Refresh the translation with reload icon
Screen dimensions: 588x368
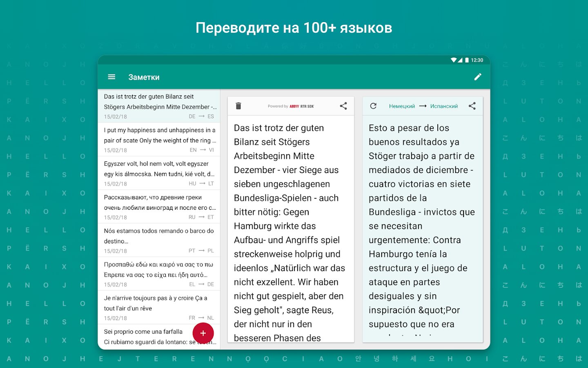(x=373, y=106)
